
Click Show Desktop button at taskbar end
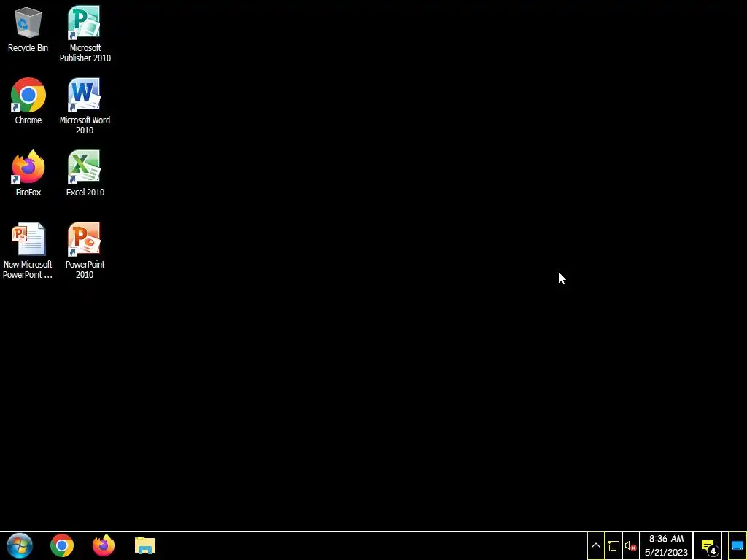click(737, 545)
